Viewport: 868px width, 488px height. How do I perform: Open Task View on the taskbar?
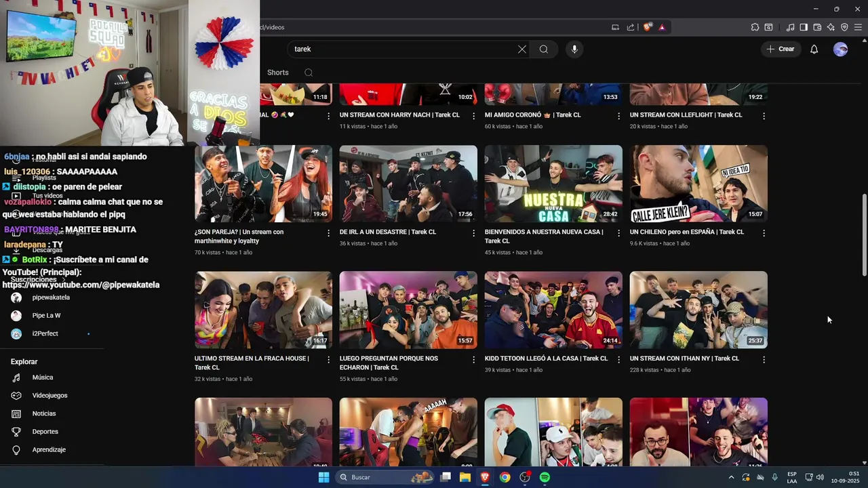pos(446,477)
